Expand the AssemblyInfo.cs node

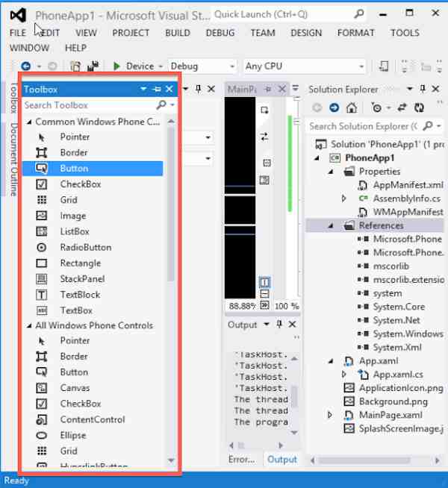pos(343,198)
